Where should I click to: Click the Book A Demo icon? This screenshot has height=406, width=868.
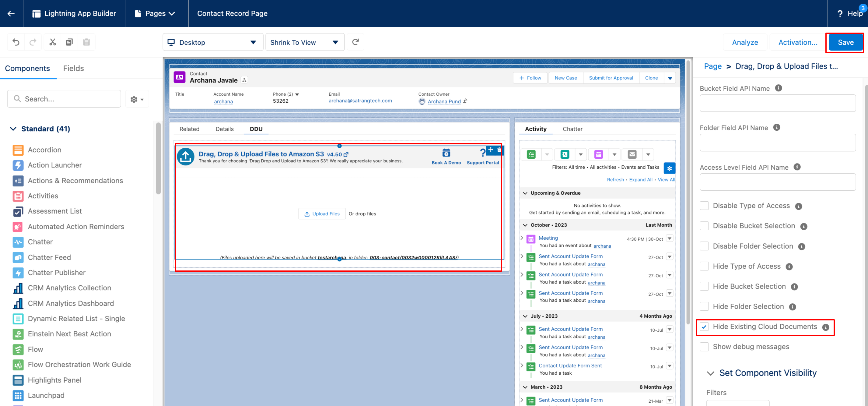pos(446,153)
